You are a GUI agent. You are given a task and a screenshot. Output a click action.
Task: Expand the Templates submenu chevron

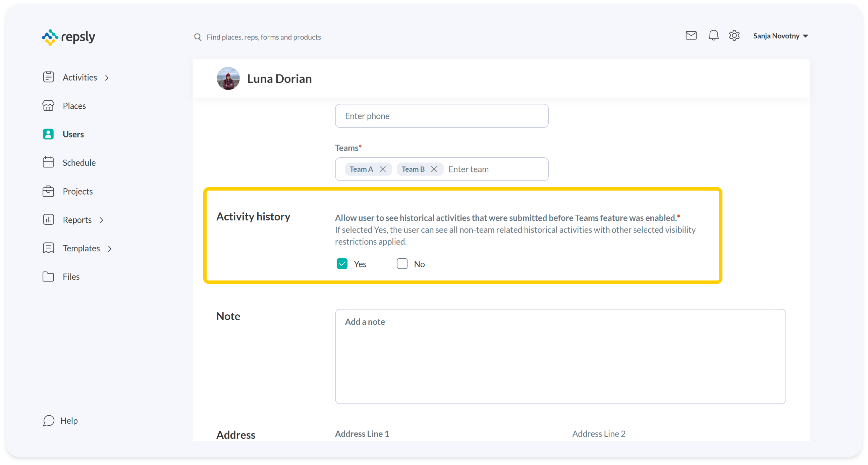(x=110, y=249)
